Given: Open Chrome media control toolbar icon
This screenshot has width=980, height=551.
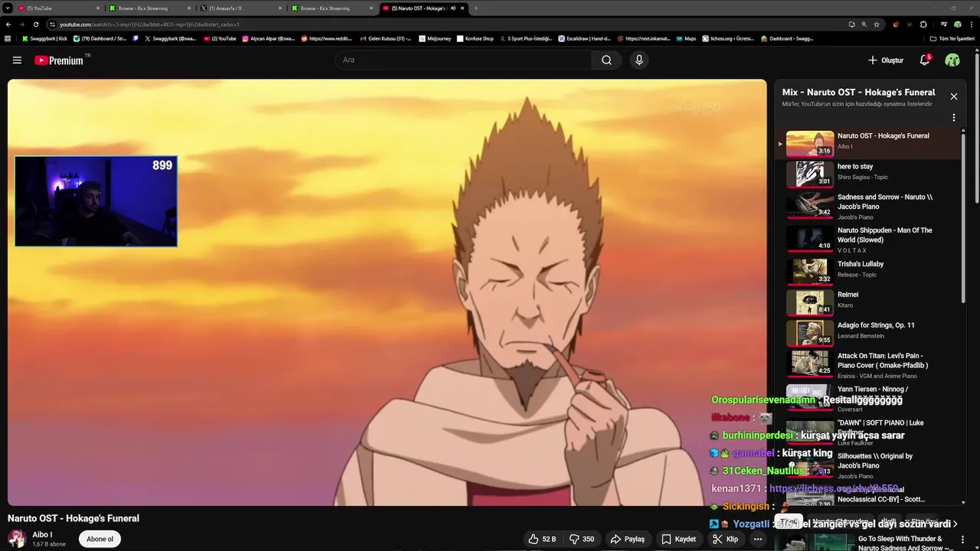Looking at the screenshot, I should tap(944, 24).
